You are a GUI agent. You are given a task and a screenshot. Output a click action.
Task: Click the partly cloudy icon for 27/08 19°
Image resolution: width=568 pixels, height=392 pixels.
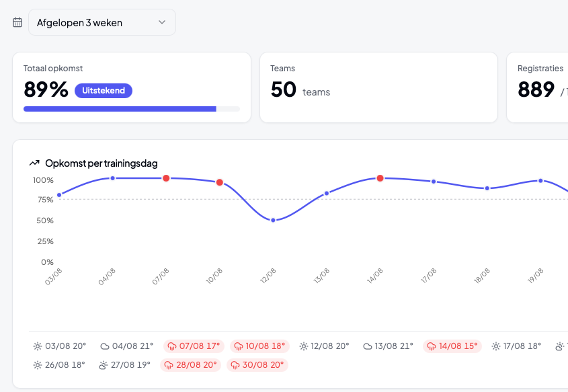pyautogui.click(x=104, y=365)
